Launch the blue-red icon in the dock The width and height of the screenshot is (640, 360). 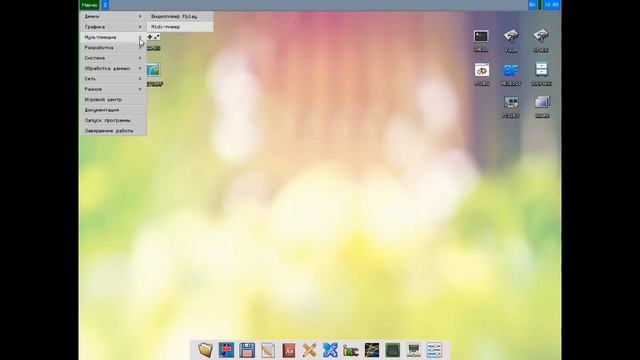click(x=226, y=350)
